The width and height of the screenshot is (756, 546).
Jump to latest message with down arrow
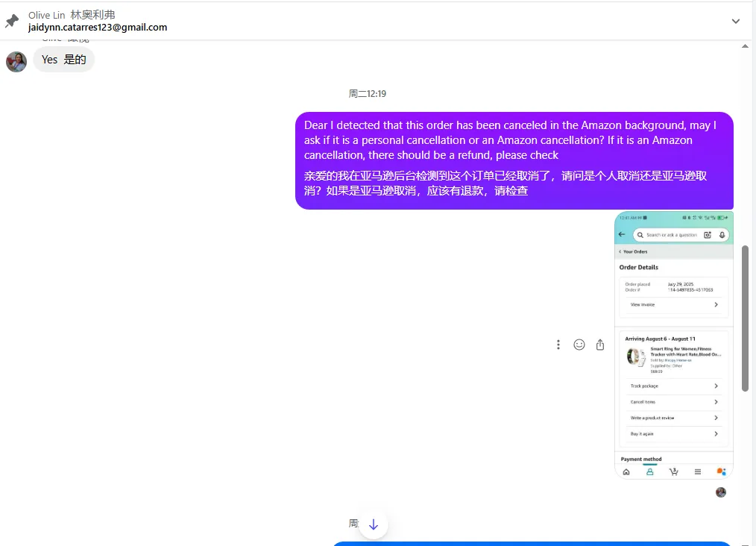(374, 524)
